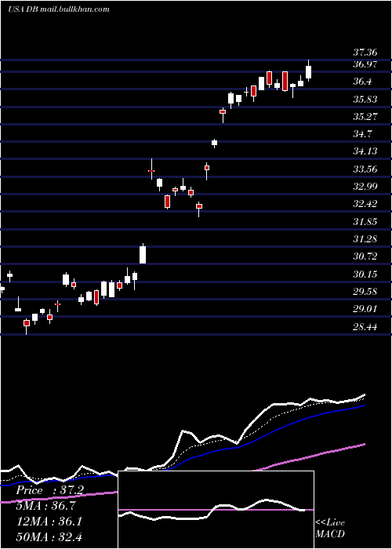
Task: Click the 36.97 price axis label
Action: pyautogui.click(x=365, y=64)
